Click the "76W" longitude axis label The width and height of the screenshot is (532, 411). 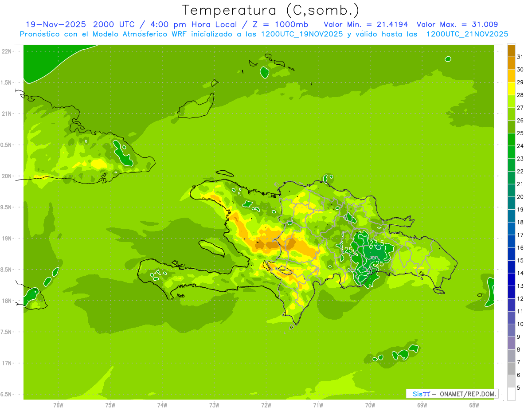(x=58, y=405)
